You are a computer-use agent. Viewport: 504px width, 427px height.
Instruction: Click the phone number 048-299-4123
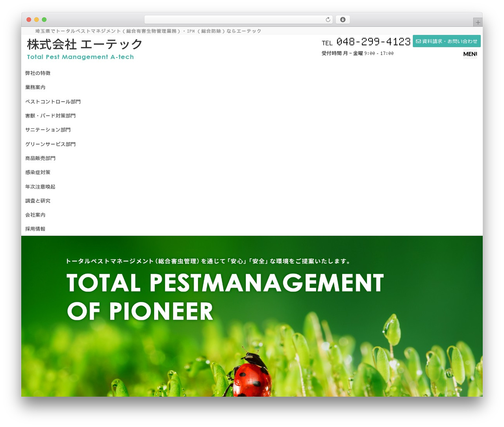373,41
